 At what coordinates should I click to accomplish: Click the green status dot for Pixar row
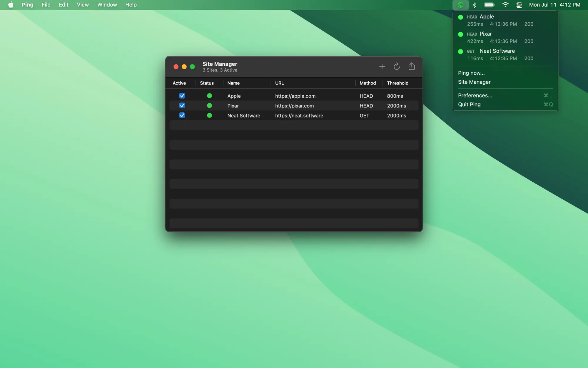pyautogui.click(x=209, y=106)
